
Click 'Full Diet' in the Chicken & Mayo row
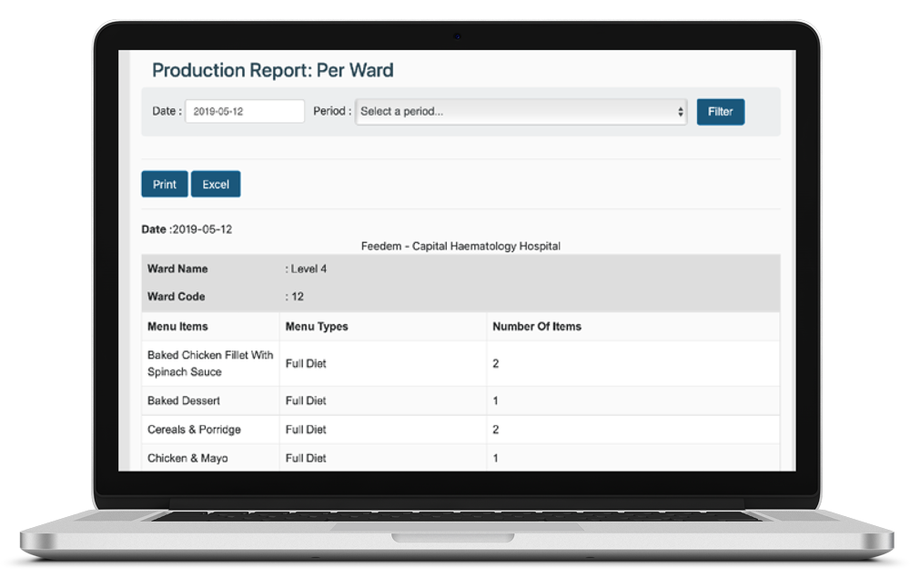click(x=306, y=458)
